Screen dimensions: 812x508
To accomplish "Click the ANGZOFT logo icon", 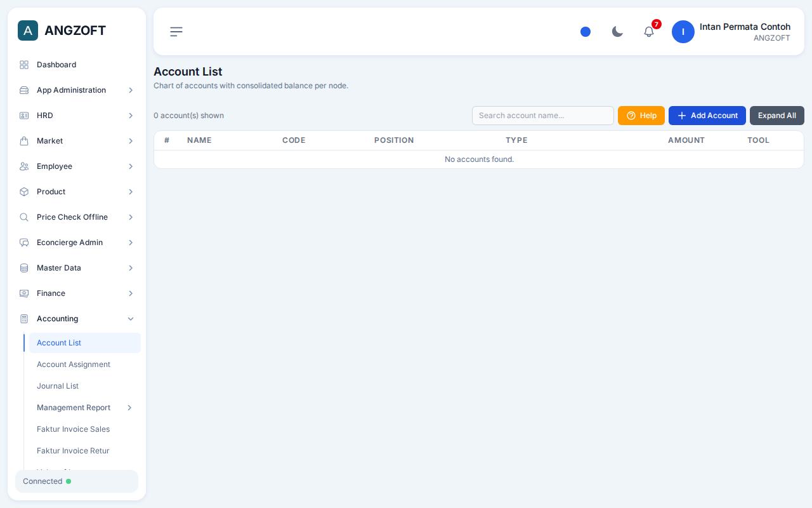I will (x=28, y=30).
